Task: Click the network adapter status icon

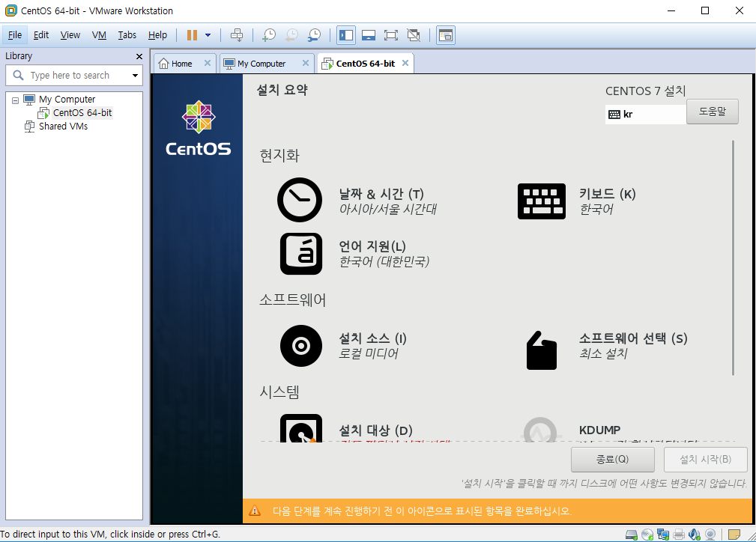Action: coord(663,535)
